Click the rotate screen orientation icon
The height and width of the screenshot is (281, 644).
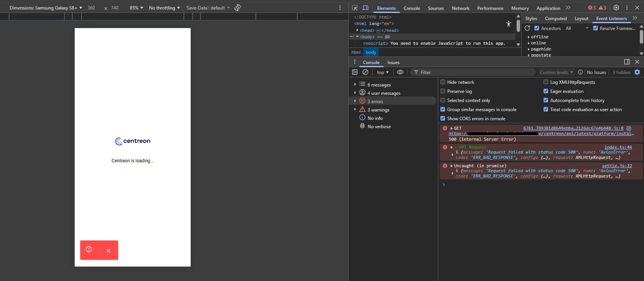point(238,8)
